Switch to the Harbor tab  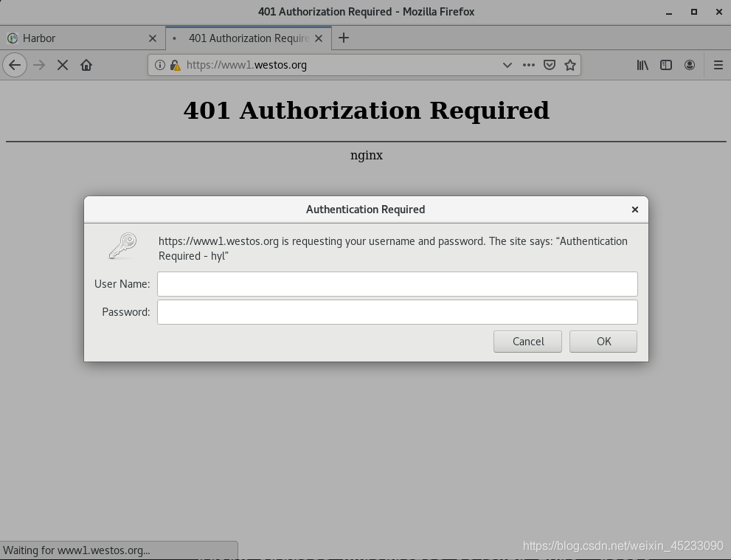(x=83, y=38)
